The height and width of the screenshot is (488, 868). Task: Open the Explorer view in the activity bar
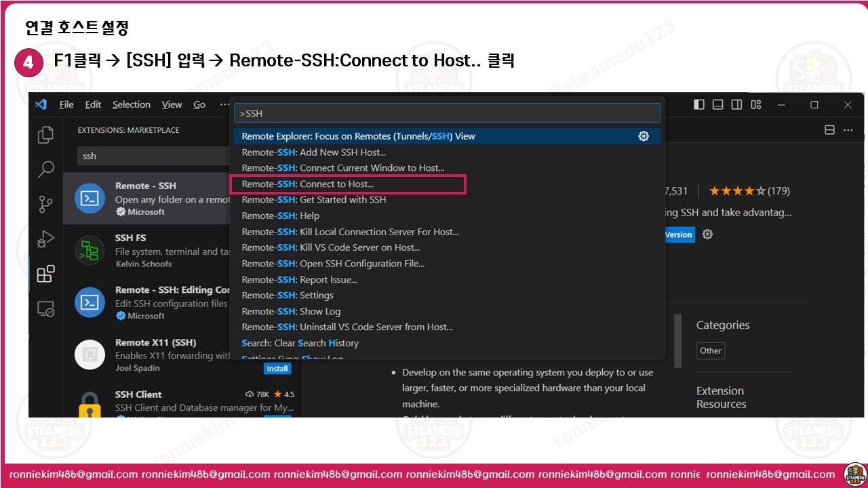click(46, 135)
